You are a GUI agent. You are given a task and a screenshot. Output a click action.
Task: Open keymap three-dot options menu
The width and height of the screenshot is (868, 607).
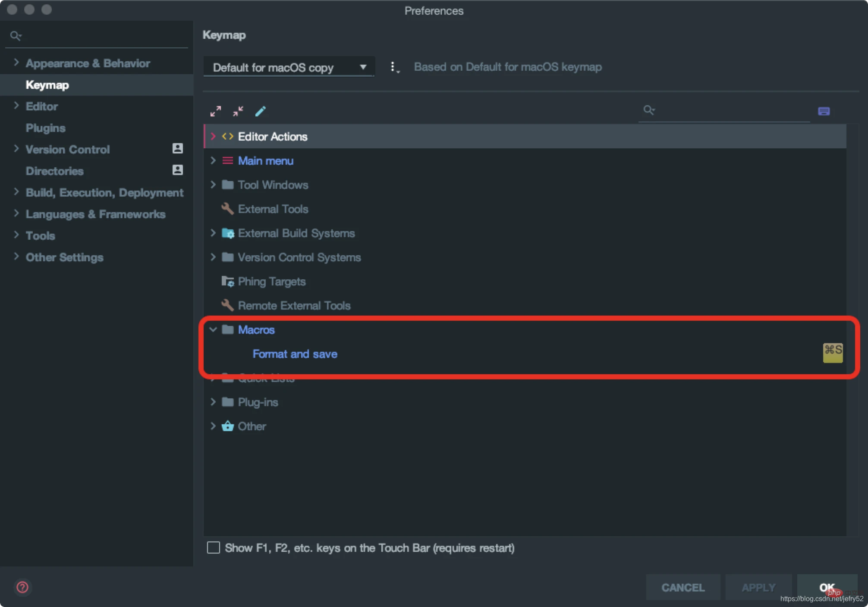[393, 67]
